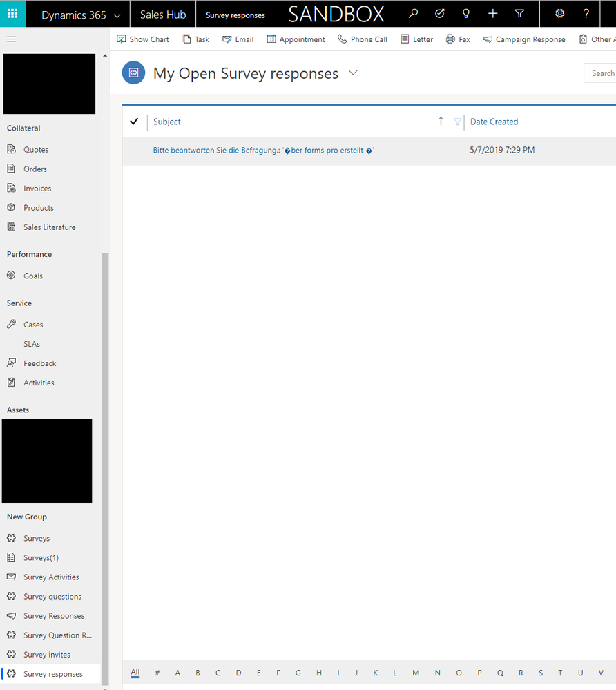Click the help question mark icon

point(586,14)
